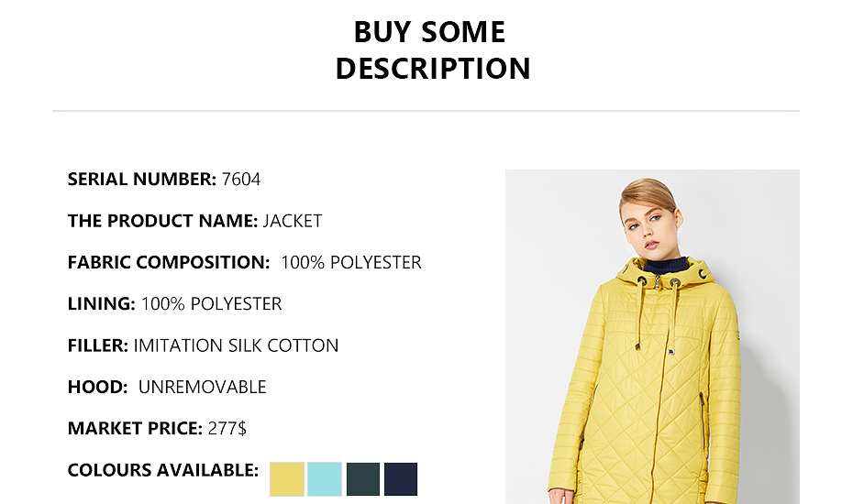Pick the dark green colour swatch
The image size is (853, 504).
[x=362, y=479]
